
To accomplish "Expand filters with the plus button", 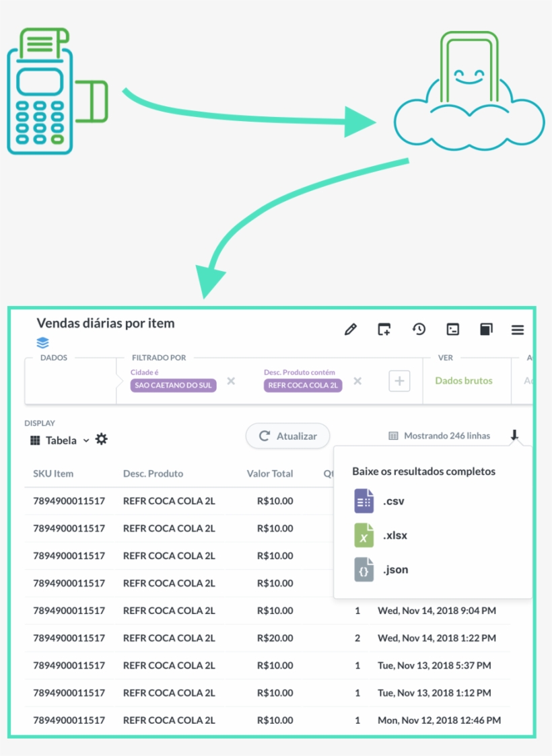I will coord(399,381).
